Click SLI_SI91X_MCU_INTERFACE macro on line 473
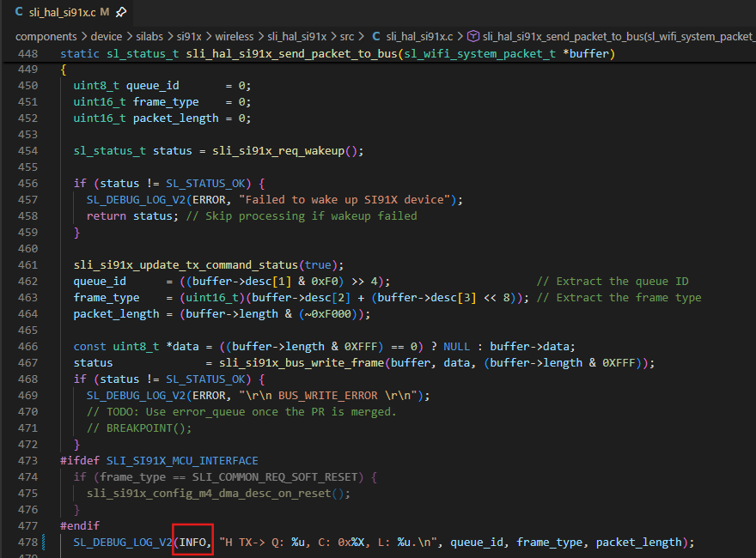Viewport: 756px width, 558px height. point(182,461)
